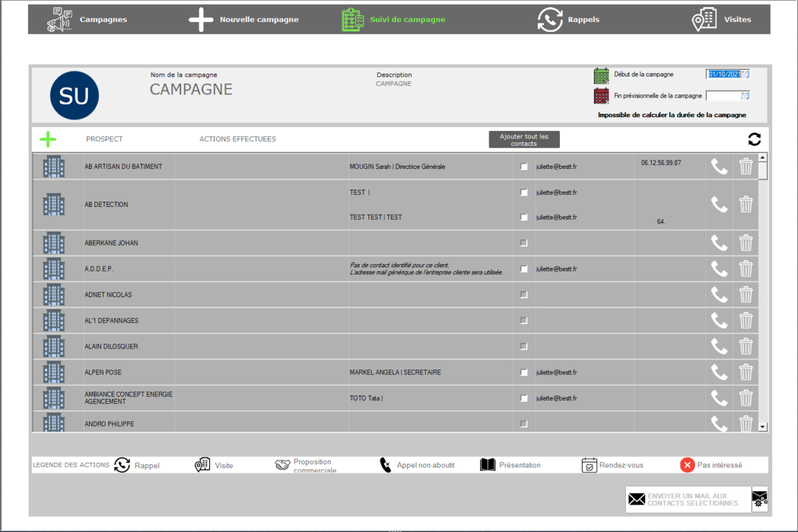Screen dimensions: 798x532
Task: Open mail settings gear envelope icon
Action: [x=759, y=499]
